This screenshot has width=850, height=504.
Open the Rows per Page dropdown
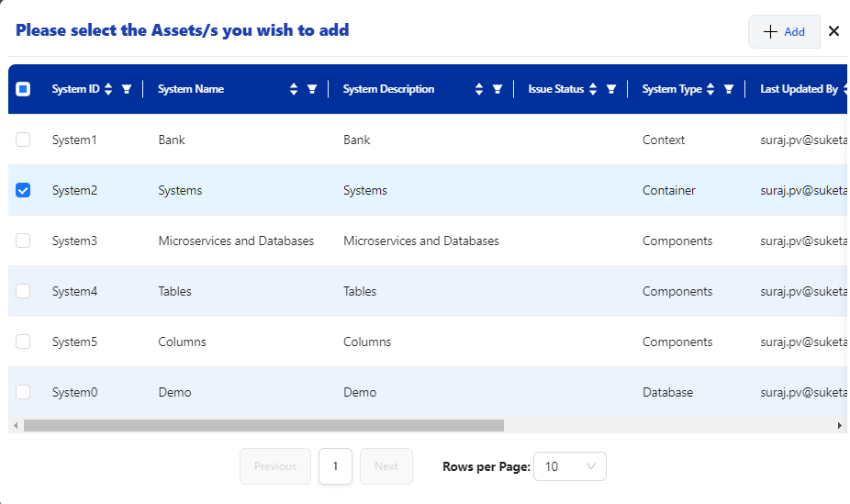(x=569, y=466)
